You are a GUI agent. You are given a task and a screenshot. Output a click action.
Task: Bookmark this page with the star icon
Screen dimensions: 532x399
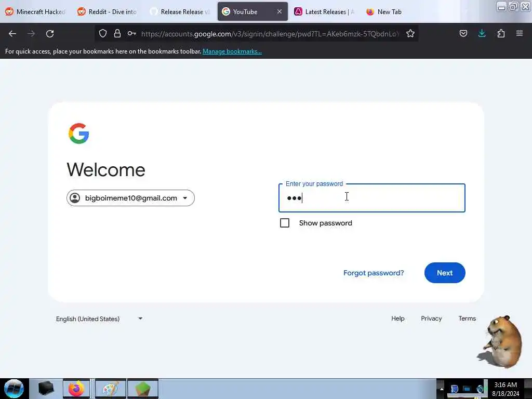[x=410, y=33]
